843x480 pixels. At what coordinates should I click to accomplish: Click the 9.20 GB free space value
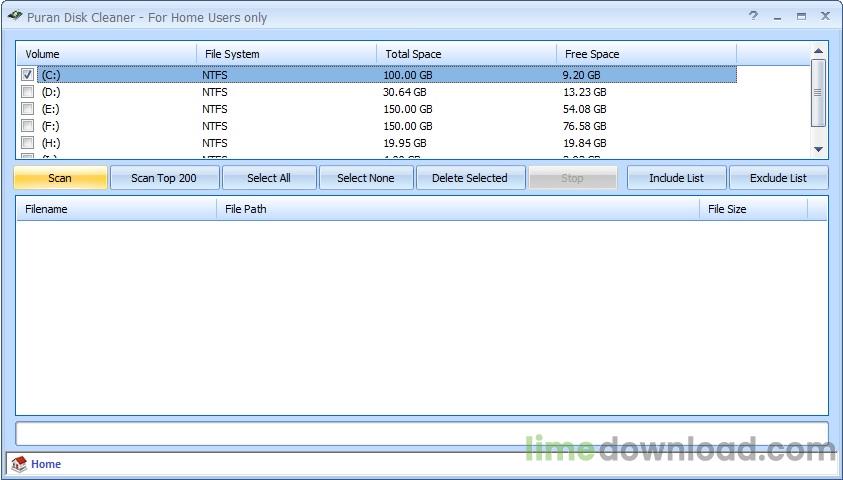click(582, 75)
